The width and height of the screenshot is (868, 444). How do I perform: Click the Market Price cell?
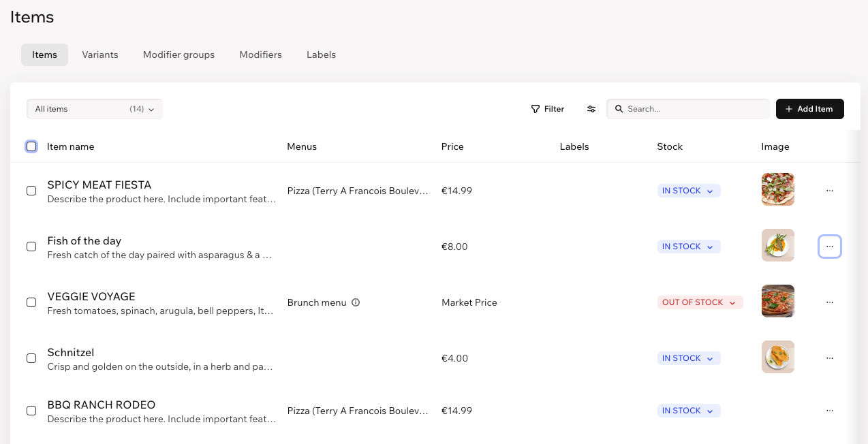click(469, 302)
